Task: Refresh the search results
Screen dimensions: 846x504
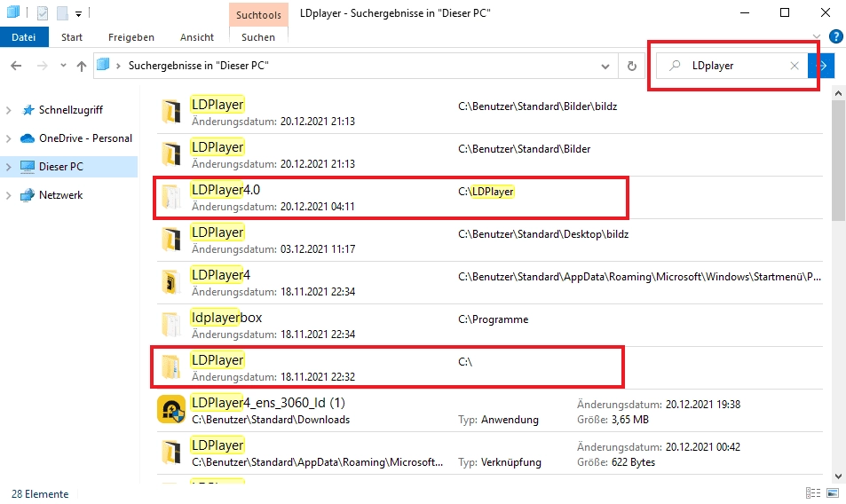Action: (x=632, y=66)
